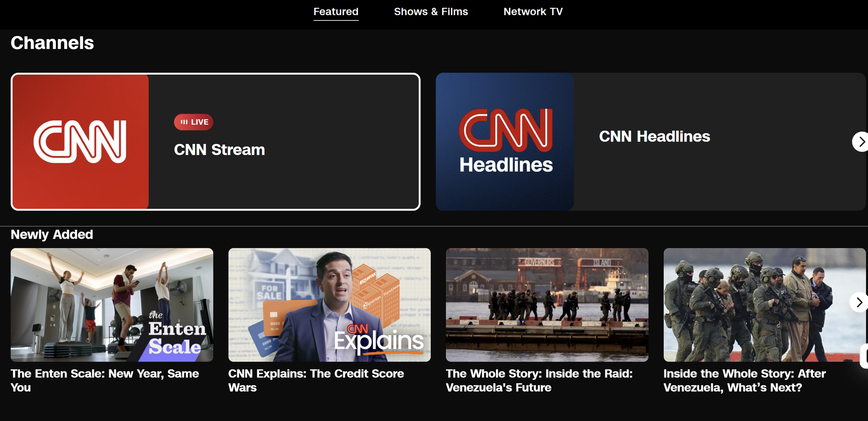The width and height of the screenshot is (868, 421).
Task: Click the Channels section heading
Action: [x=52, y=43]
